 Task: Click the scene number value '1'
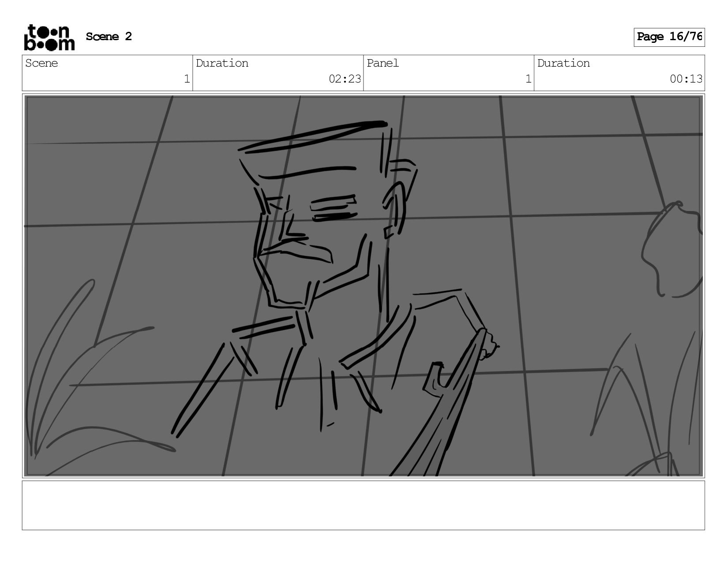coord(187,79)
